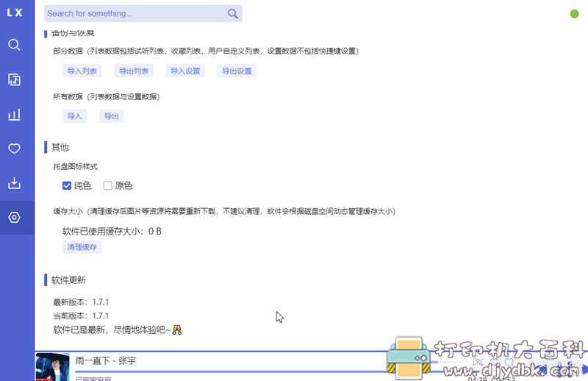
Task: Click the 导入 all-data button
Action: 74,116
